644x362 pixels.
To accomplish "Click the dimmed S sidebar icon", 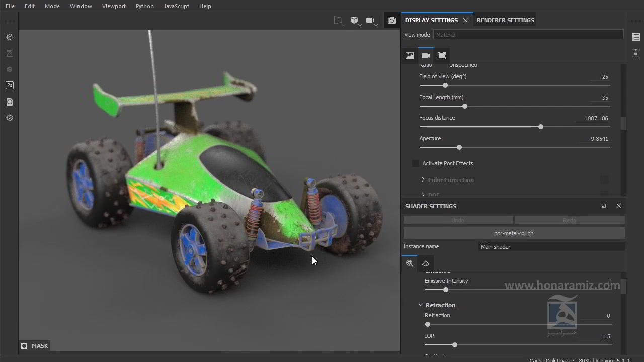I will pos(10,69).
